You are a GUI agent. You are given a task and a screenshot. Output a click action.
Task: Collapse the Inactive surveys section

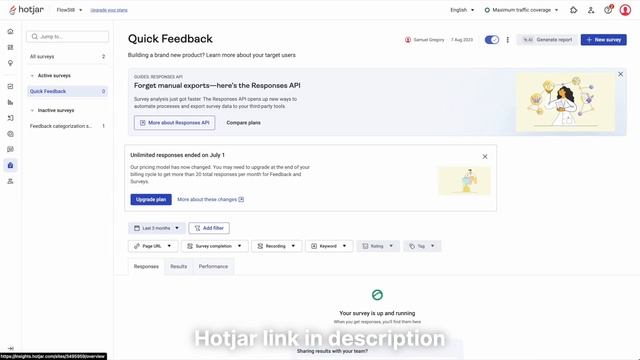click(x=32, y=110)
